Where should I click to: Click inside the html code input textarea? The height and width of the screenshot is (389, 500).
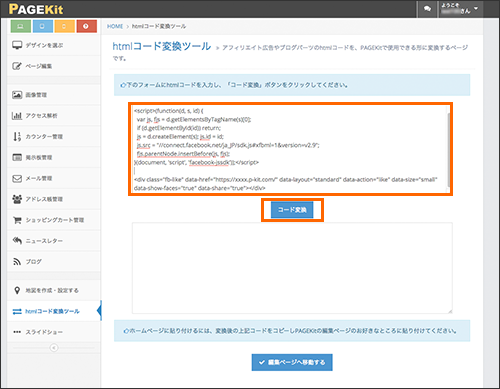click(x=289, y=149)
